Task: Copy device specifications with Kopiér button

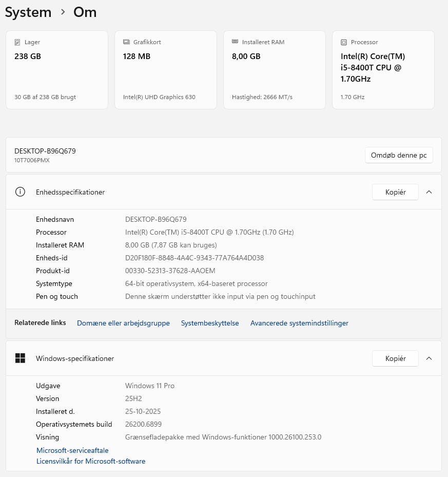Action: pyautogui.click(x=395, y=192)
